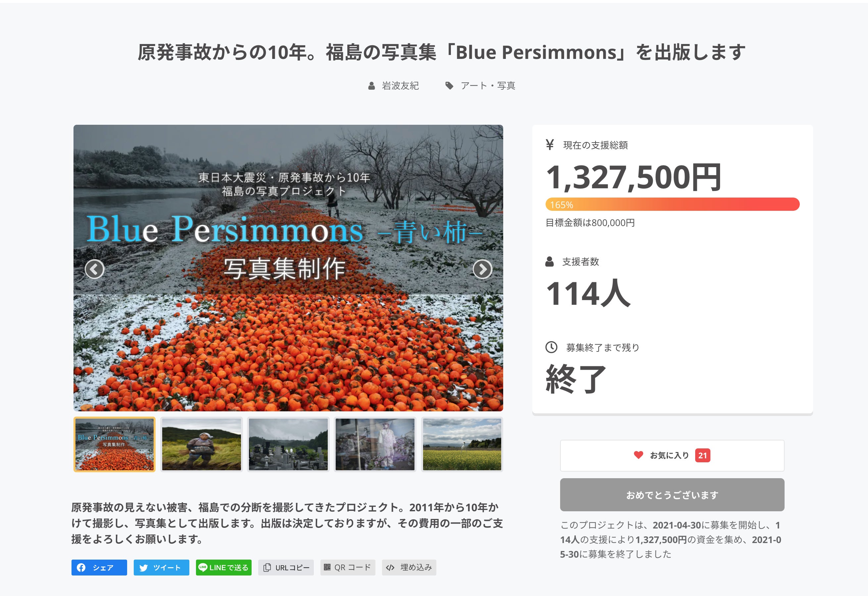
Task: Open author 岩波友紀 profile link
Action: (x=400, y=86)
